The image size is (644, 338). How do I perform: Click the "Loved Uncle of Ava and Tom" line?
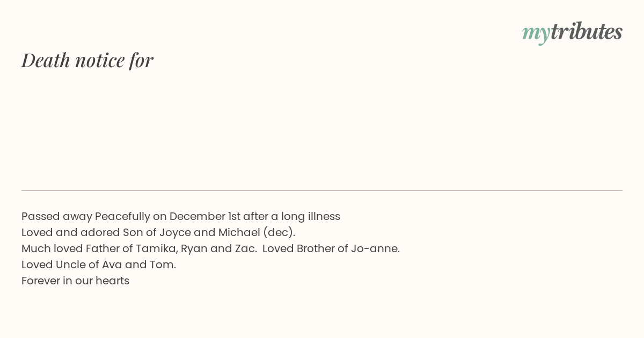click(99, 264)
